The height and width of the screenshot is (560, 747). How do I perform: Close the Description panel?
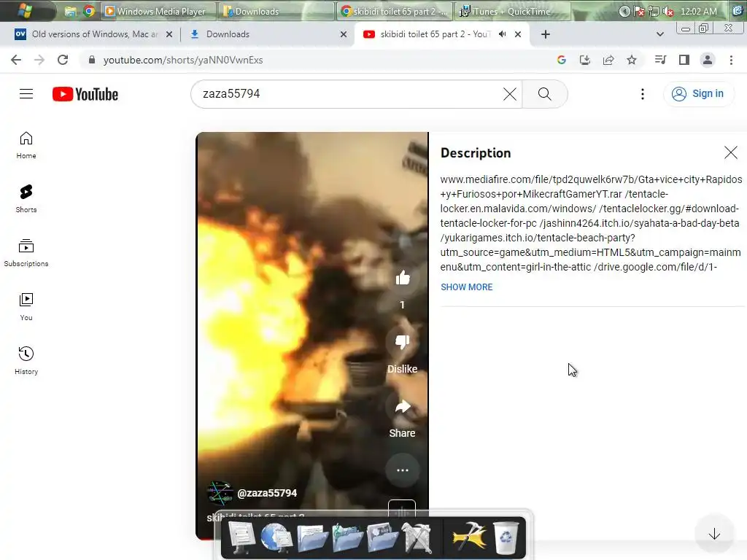coord(731,153)
